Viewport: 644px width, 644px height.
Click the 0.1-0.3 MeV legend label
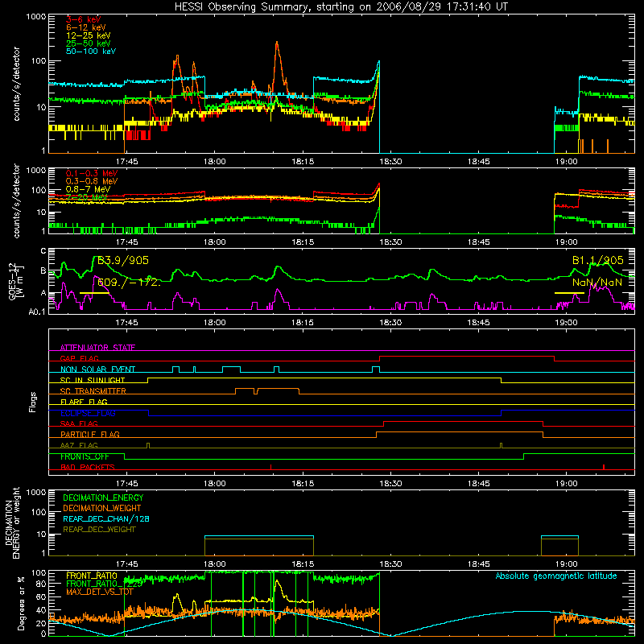pos(92,173)
